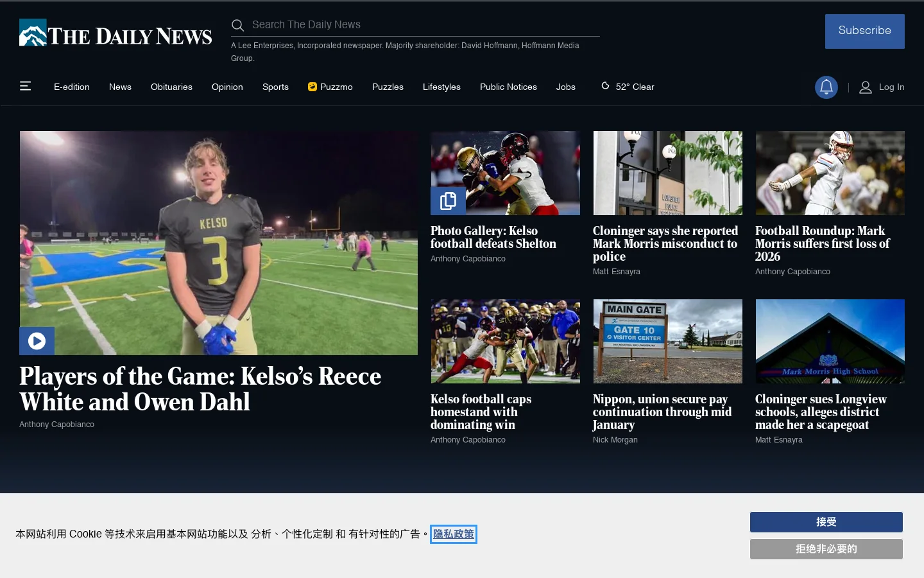Open the E-edition menu item
Image resolution: width=924 pixels, height=578 pixels.
(x=72, y=87)
